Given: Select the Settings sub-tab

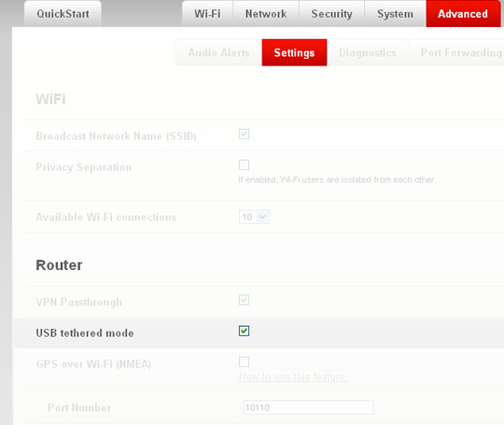Looking at the screenshot, I should (294, 52).
